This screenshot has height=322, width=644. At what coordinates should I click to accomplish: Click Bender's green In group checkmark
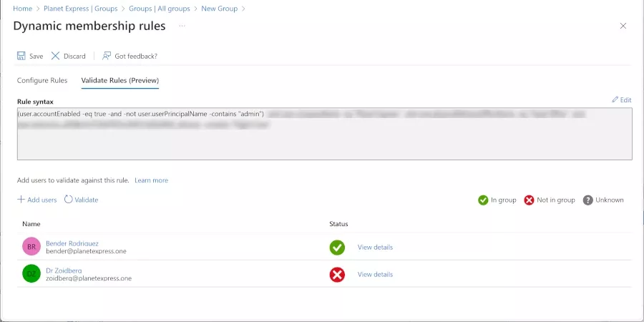click(337, 248)
